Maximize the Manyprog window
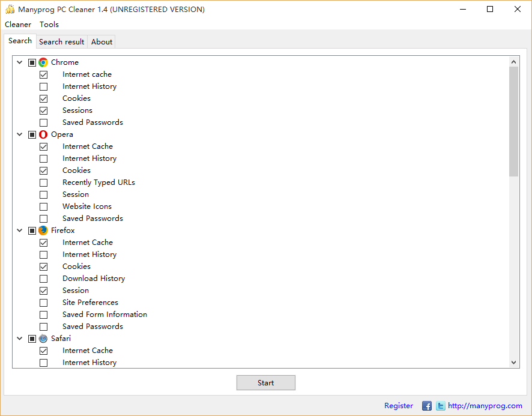Screen dimensions: 532x416 [x=490, y=9]
